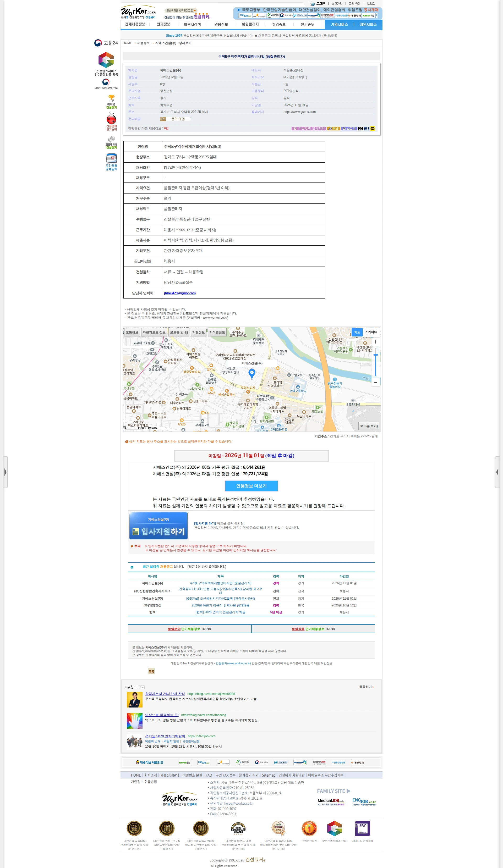Screen dimensions: 503x868
Task: Click the 연봉정보 더보기 button
Action: (x=251, y=486)
